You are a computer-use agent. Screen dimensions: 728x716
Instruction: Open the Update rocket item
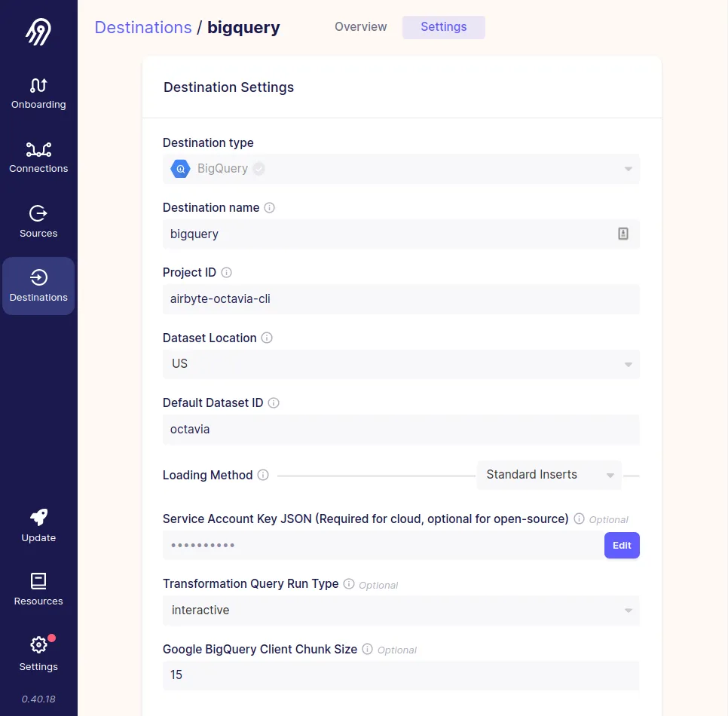(x=38, y=525)
